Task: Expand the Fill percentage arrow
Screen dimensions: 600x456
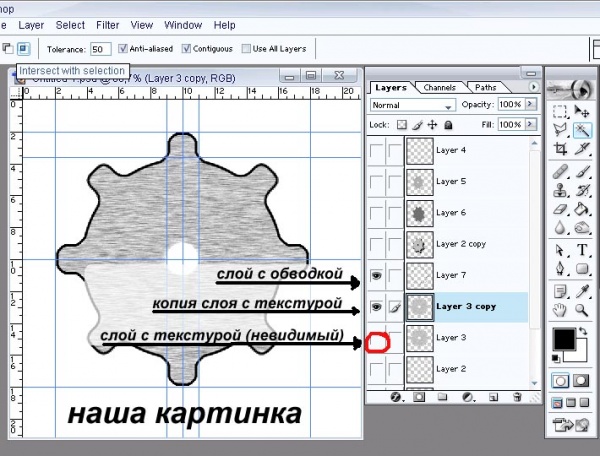Action: click(x=530, y=125)
